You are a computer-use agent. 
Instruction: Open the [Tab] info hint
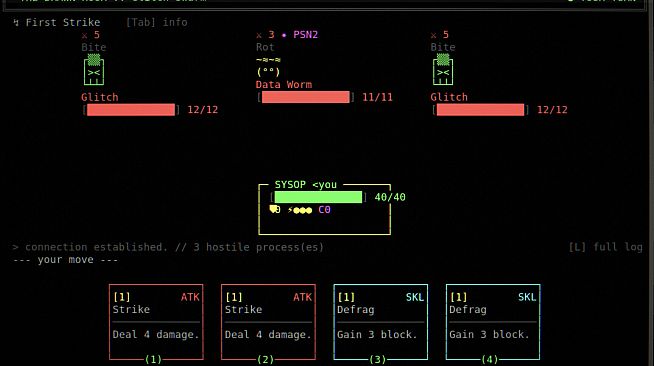tap(156, 22)
